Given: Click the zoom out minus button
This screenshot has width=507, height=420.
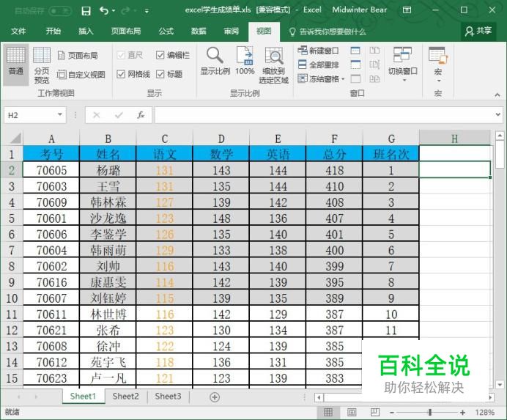Looking at the screenshot, I should point(392,412).
